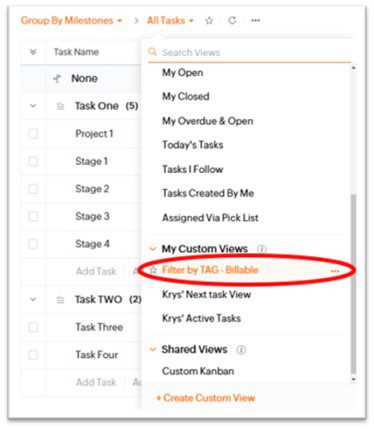The image size is (374, 429).
Task: Choose Krys' Active Tasks view
Action: (x=201, y=318)
